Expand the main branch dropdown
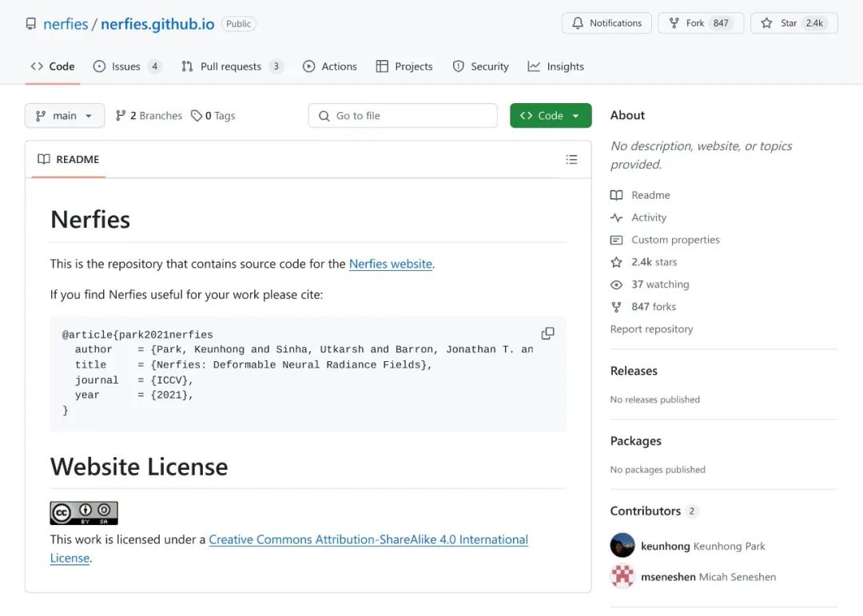The image size is (863, 616). pyautogui.click(x=65, y=116)
